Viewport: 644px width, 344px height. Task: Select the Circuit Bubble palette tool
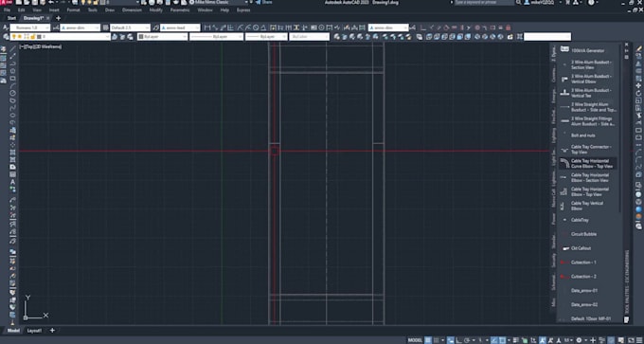[588, 234]
